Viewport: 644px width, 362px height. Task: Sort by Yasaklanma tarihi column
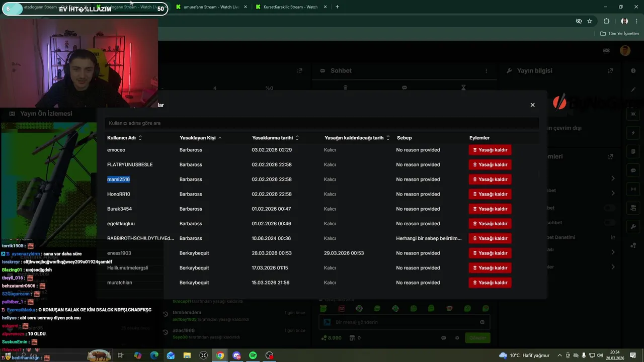pos(276,138)
